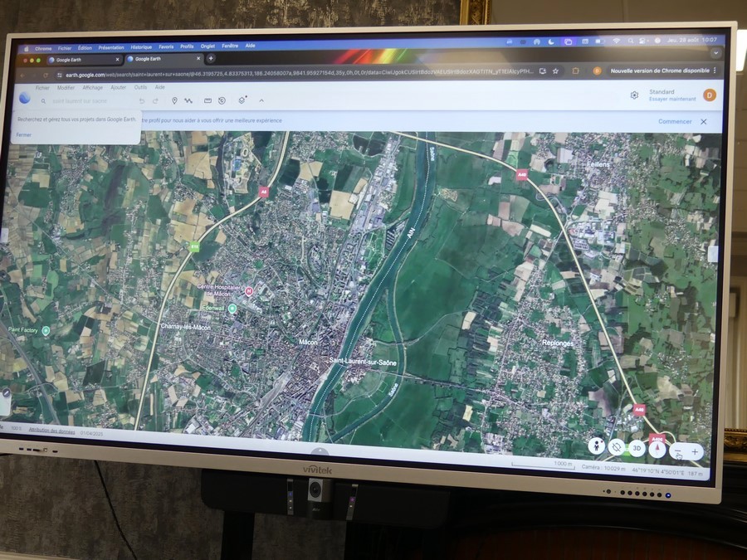The height and width of the screenshot is (560, 747).
Task: Open the Chrome tab search chevron
Action: [x=715, y=53]
